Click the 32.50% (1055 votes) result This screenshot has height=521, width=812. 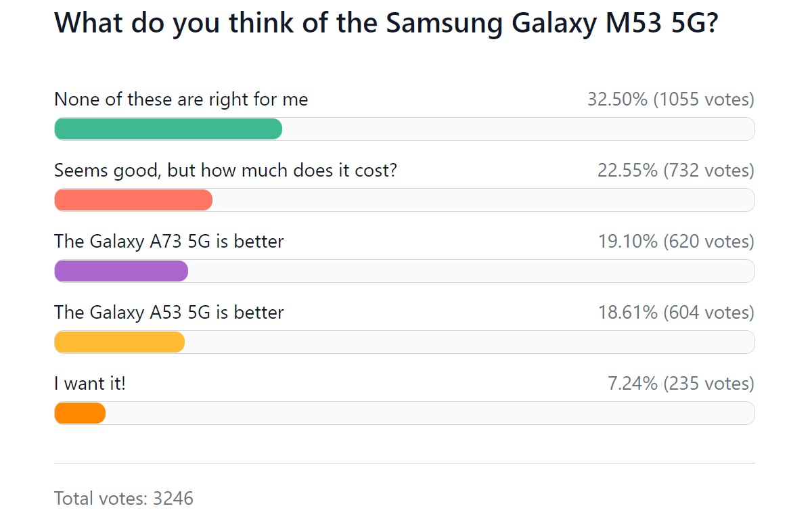(670, 99)
